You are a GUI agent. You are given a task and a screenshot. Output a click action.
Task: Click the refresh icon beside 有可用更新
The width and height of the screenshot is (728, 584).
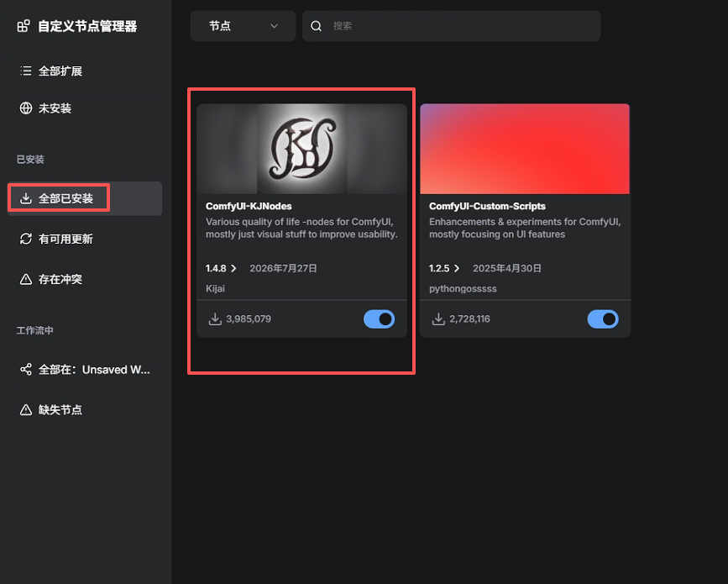[x=26, y=239]
